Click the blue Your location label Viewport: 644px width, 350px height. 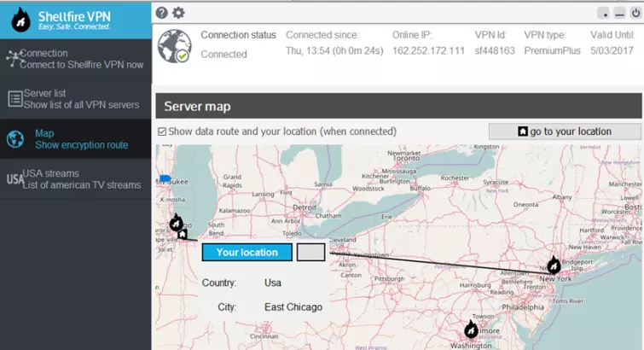[247, 253]
